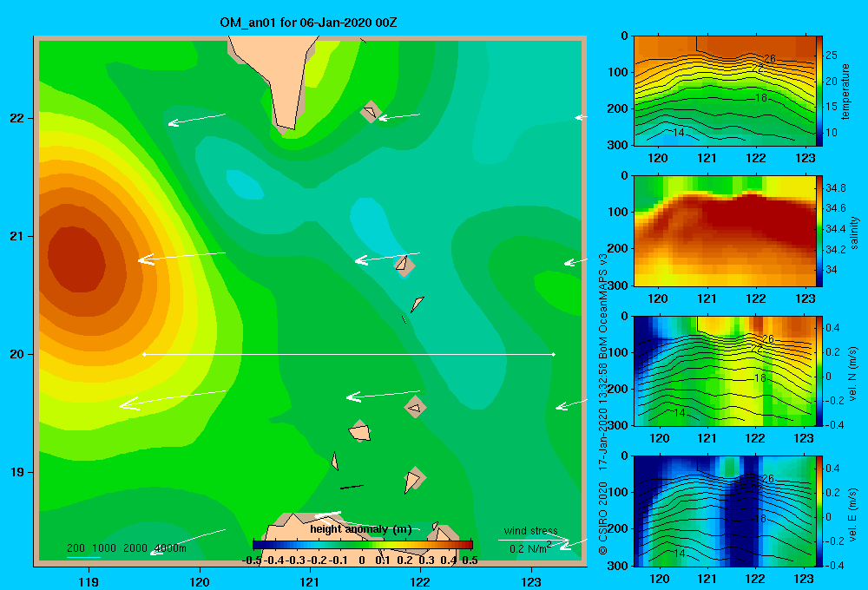Image resolution: width=868 pixels, height=590 pixels.
Task: Click longitude label 119 on main map
Action: click(x=89, y=581)
